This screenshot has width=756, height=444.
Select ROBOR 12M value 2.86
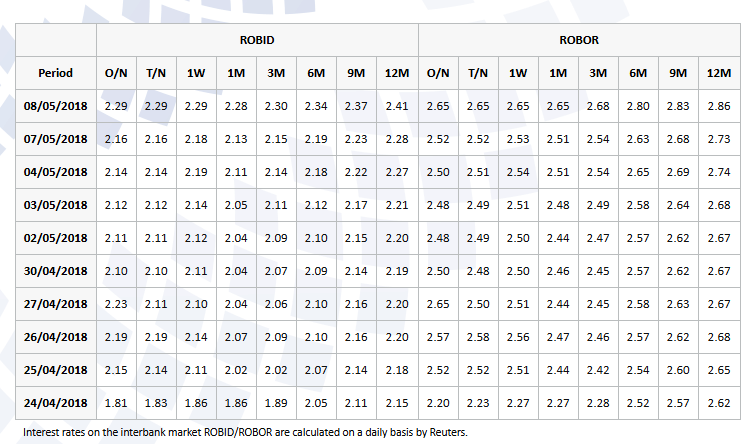point(718,106)
